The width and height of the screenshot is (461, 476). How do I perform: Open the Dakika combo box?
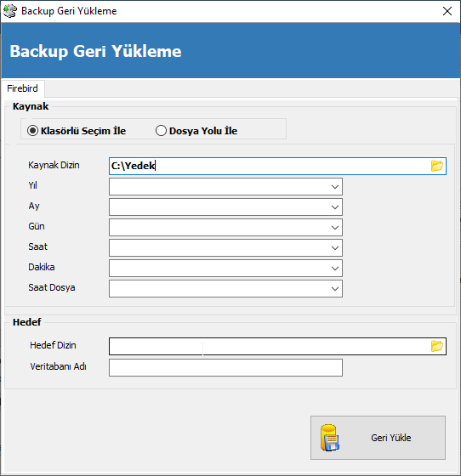click(x=334, y=268)
